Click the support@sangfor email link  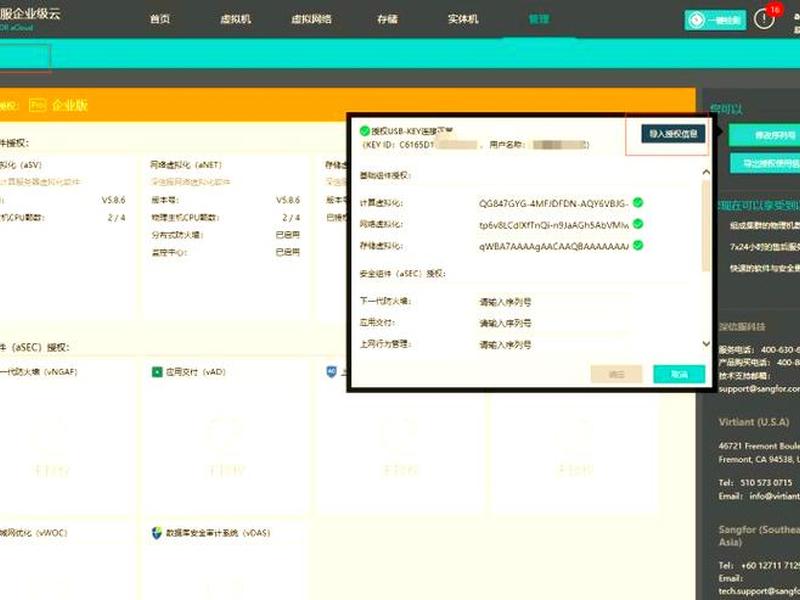point(759,389)
